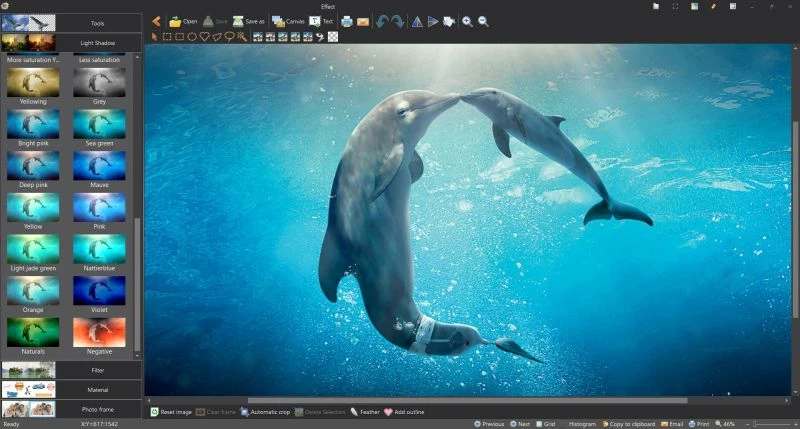Click the undo arrow icon
The height and width of the screenshot is (429, 800).
pos(382,21)
